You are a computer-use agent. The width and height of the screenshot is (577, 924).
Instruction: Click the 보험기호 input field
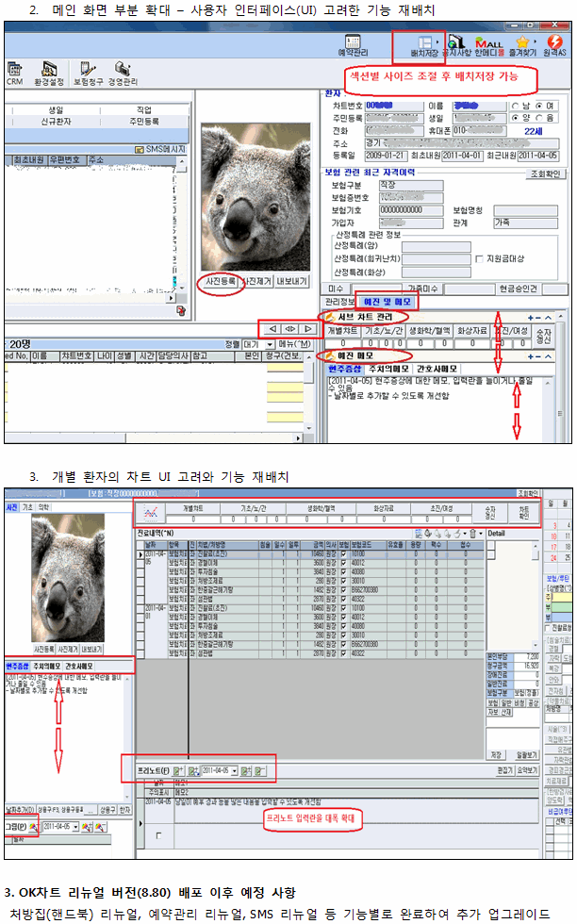(x=411, y=210)
